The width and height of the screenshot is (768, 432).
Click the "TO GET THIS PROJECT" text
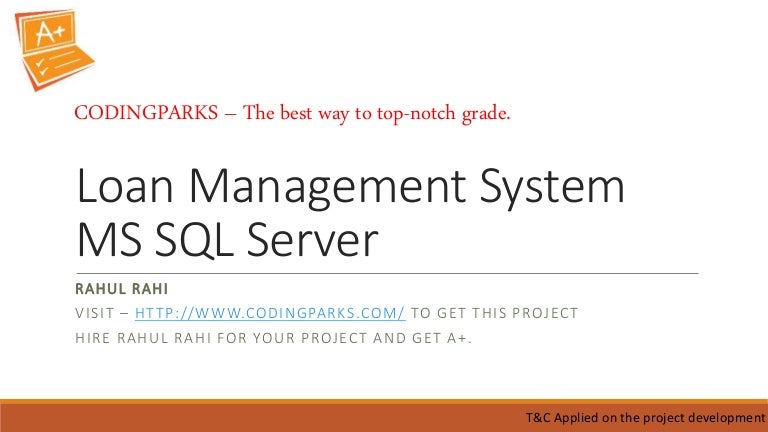pyautogui.click(x=494, y=313)
